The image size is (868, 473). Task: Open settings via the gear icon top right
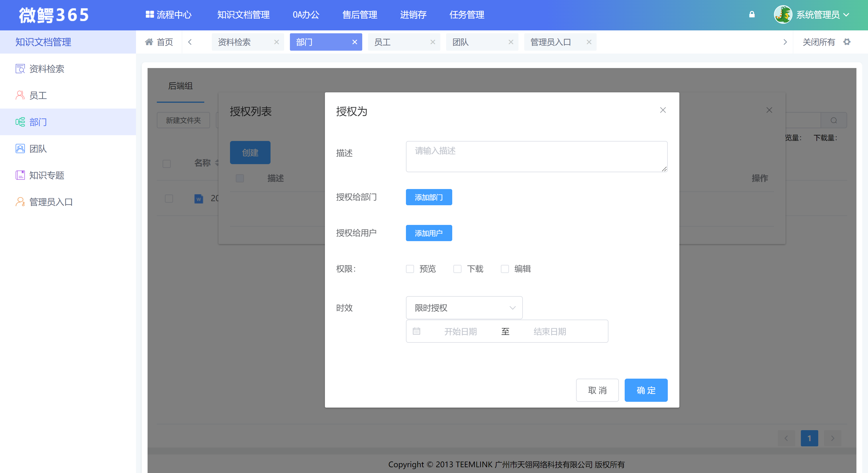click(x=847, y=42)
